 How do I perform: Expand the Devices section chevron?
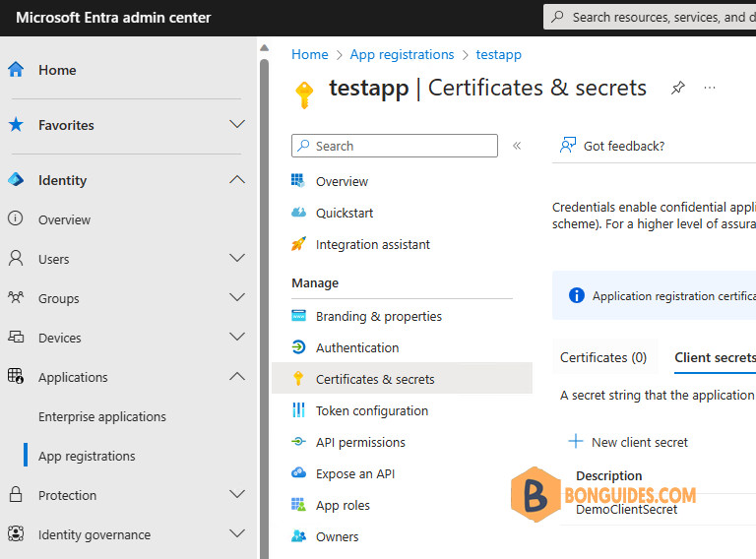click(x=237, y=337)
